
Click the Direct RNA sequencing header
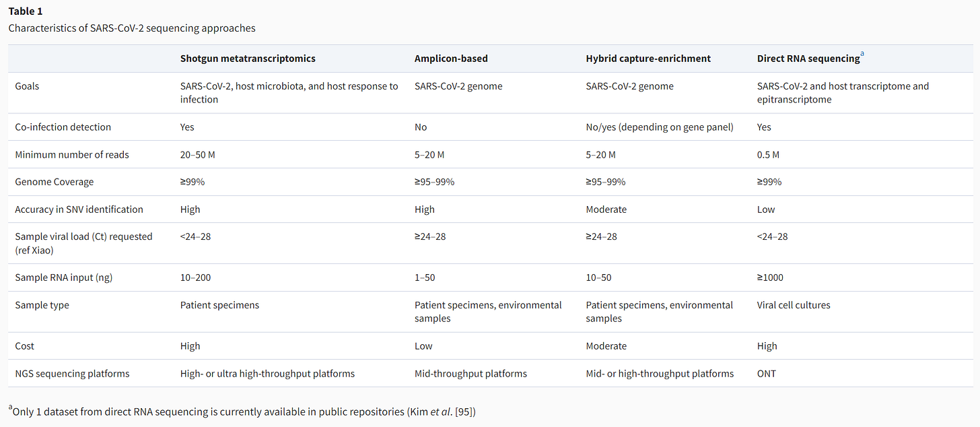[808, 59]
